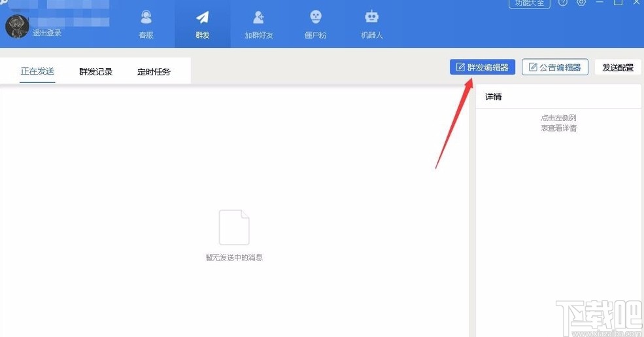Screen dimensions: 644x337
Task: Click the help question mark icon
Action: tap(563, 3)
